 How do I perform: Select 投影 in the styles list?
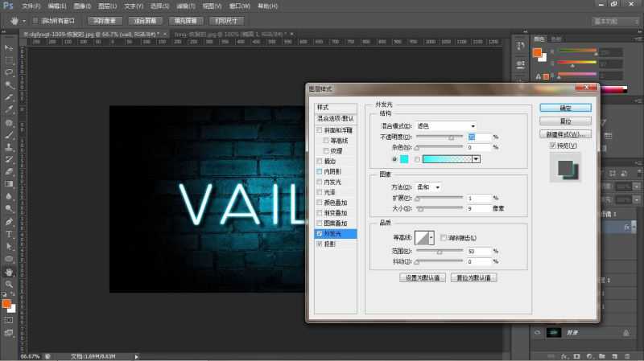click(331, 244)
